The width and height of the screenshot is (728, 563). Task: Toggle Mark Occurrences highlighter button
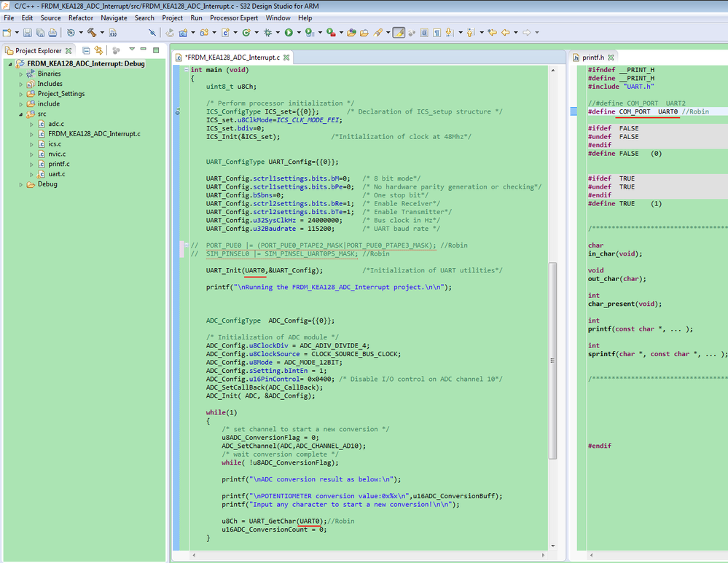pyautogui.click(x=399, y=33)
